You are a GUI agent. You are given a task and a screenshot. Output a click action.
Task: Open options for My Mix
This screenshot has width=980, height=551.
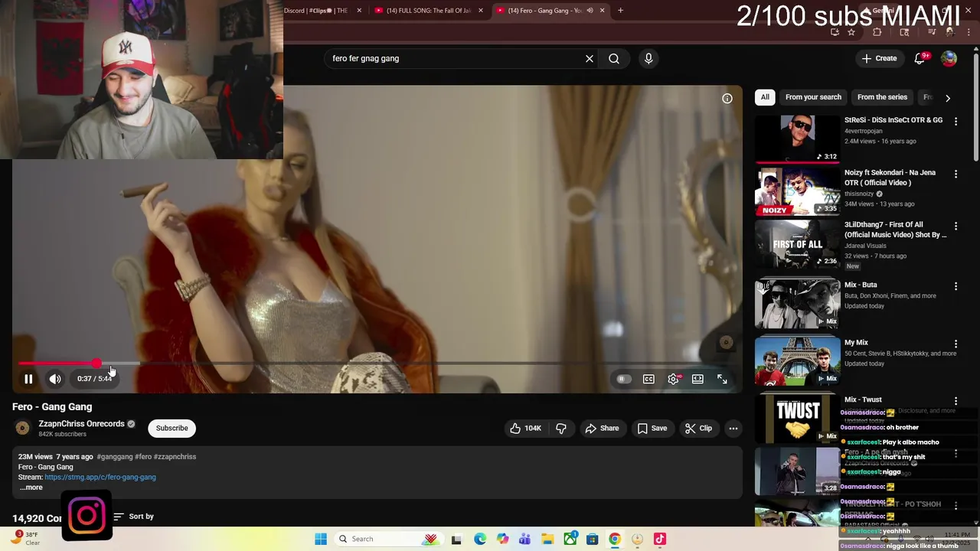[x=955, y=344]
